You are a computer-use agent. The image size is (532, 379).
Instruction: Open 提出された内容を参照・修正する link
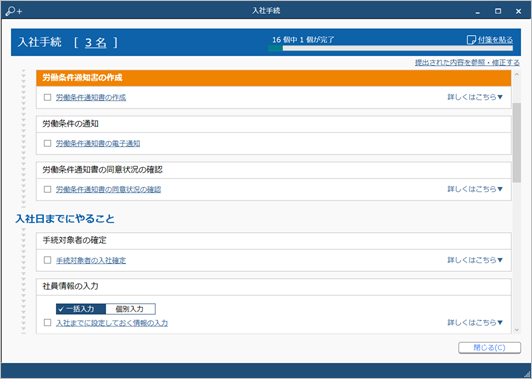pos(467,63)
